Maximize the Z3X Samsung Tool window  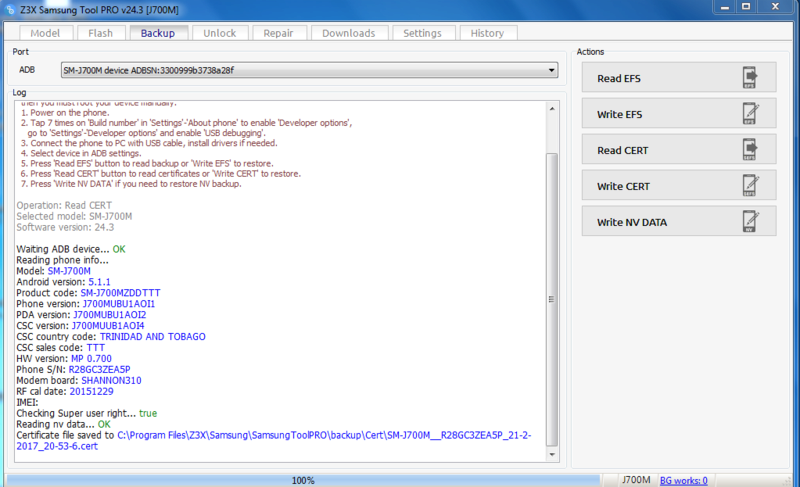pyautogui.click(x=746, y=7)
